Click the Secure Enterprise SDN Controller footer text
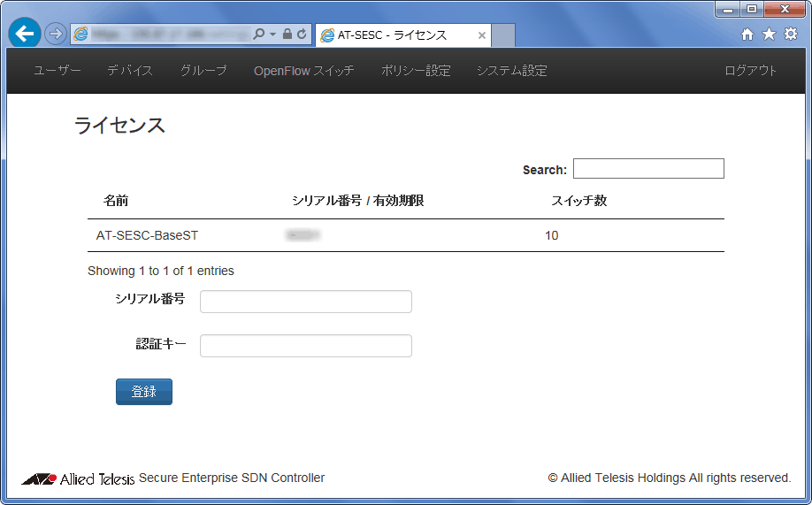This screenshot has height=505, width=812. coord(232,478)
